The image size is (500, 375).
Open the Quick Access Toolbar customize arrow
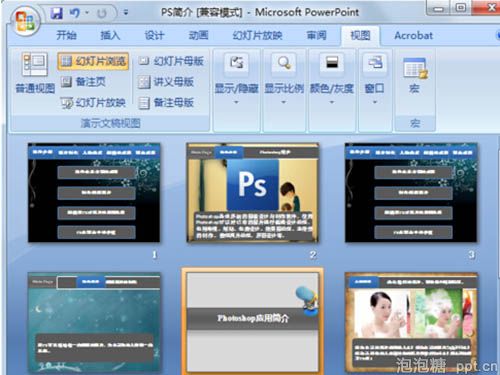(x=126, y=13)
